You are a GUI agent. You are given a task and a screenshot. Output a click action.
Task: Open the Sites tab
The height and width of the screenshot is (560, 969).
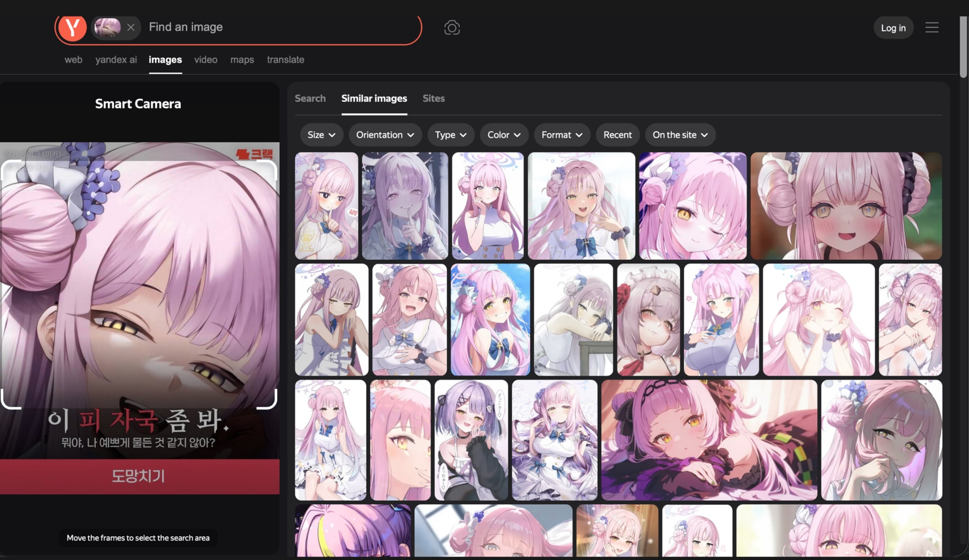433,98
